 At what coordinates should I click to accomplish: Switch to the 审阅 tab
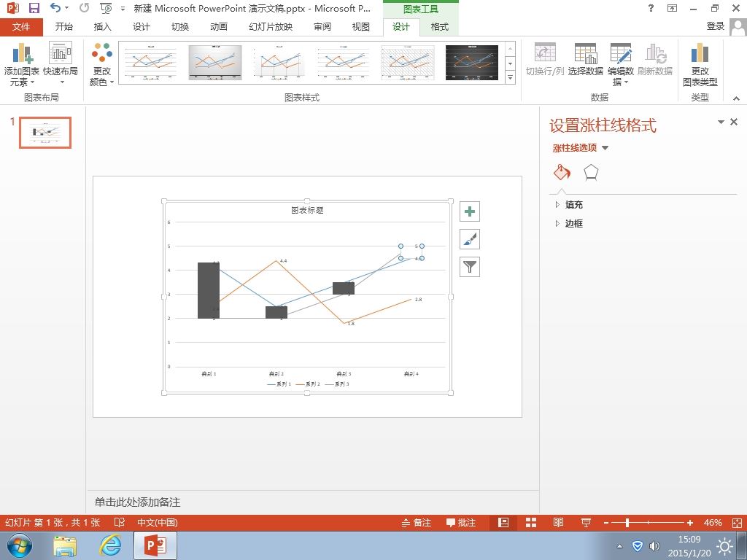pos(322,27)
